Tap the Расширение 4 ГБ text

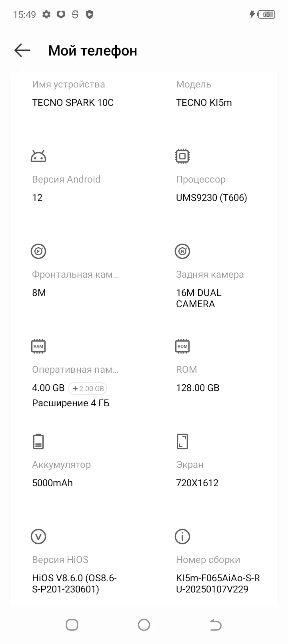click(x=71, y=403)
